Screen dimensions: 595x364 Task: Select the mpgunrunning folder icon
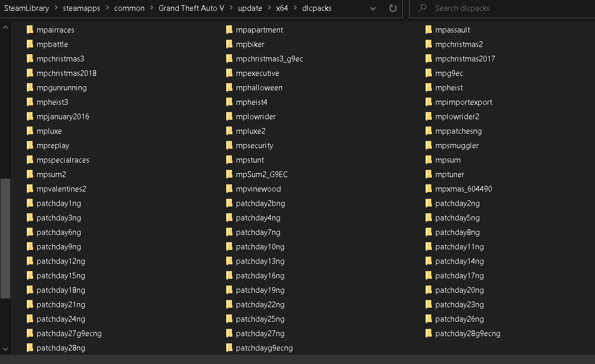pyautogui.click(x=30, y=88)
